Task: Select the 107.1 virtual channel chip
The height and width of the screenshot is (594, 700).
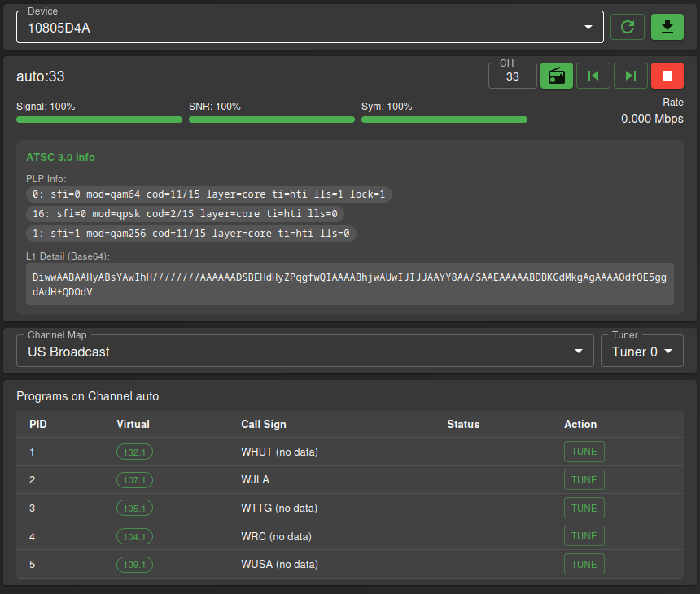Action: click(134, 480)
